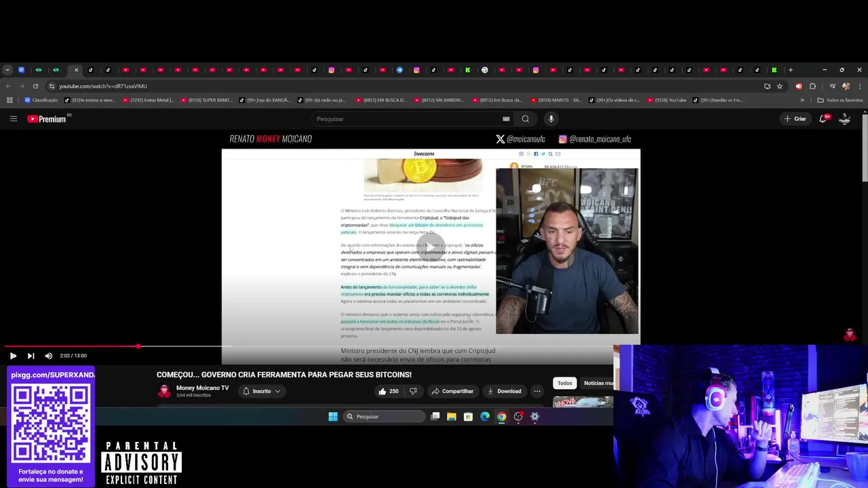Open Money Moicano TV channel name

coord(202,388)
